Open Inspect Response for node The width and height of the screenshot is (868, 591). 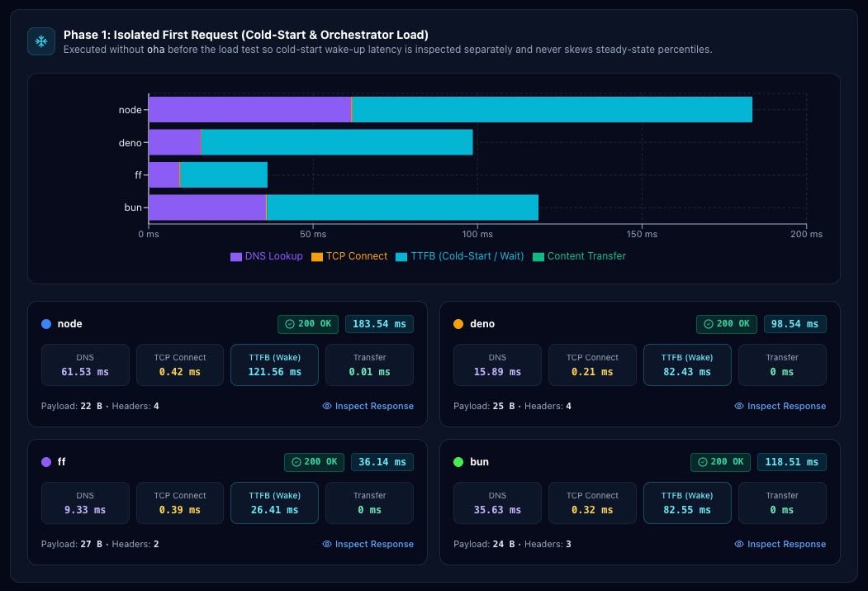pos(368,406)
